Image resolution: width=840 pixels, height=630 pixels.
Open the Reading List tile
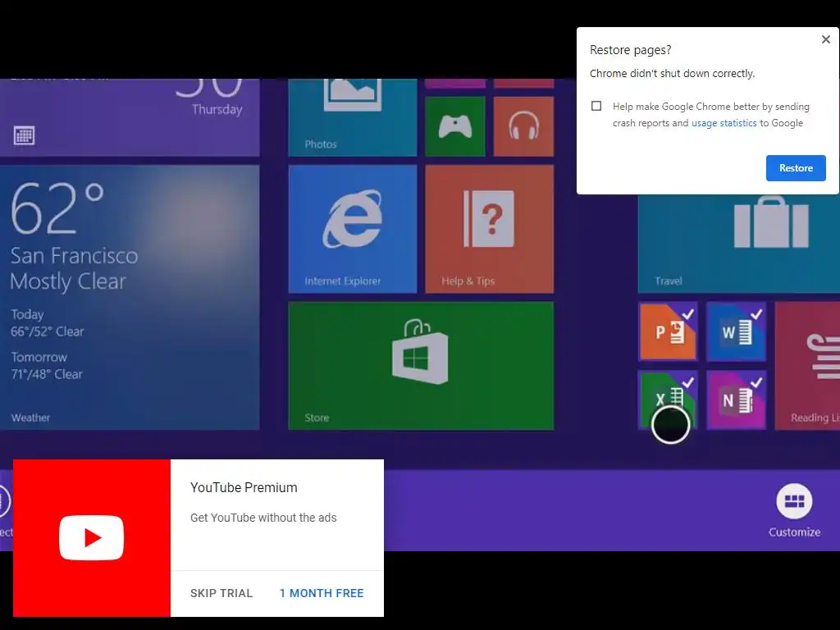[807, 365]
